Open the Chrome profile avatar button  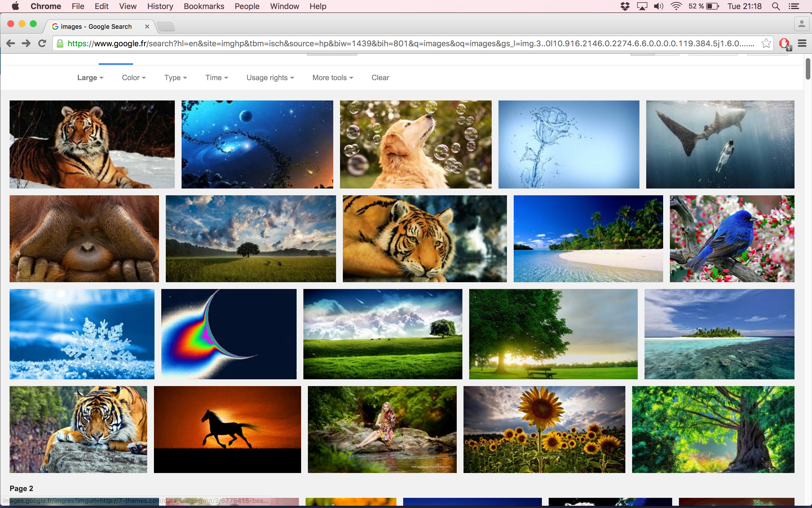[x=802, y=24]
